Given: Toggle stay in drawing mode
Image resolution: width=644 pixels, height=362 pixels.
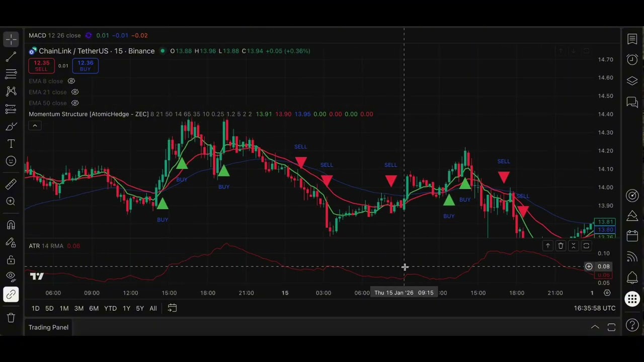Looking at the screenshot, I should click(x=11, y=242).
